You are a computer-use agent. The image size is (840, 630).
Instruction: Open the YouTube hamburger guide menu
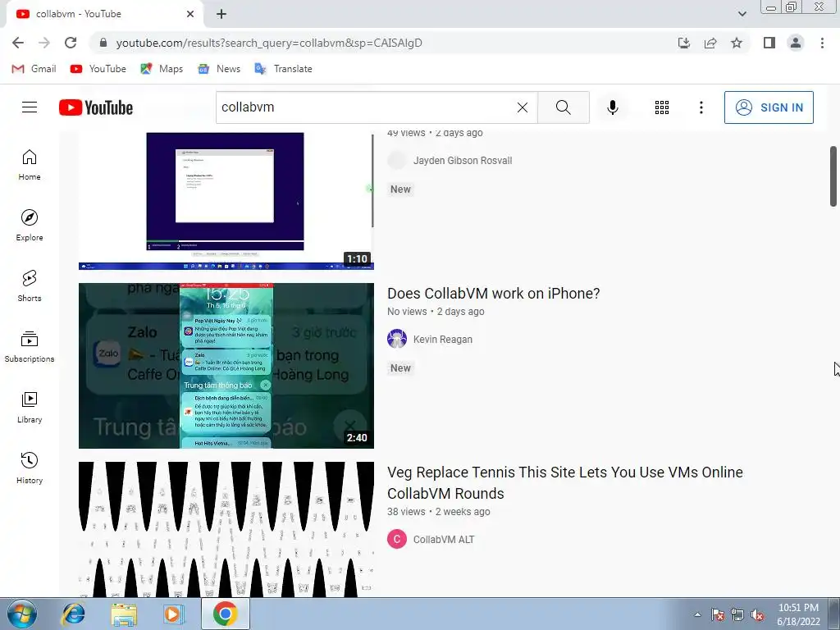(30, 107)
